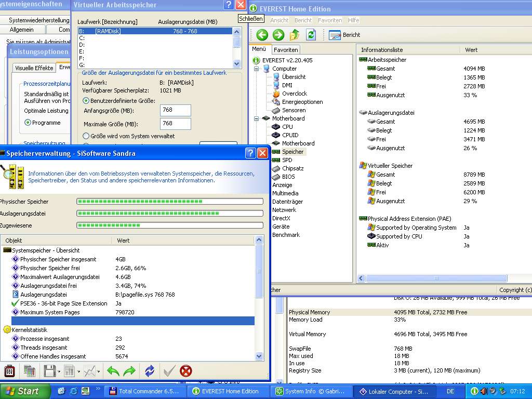Open Total Commander taskbar button
This screenshot has width=532, height=399.
point(145,391)
